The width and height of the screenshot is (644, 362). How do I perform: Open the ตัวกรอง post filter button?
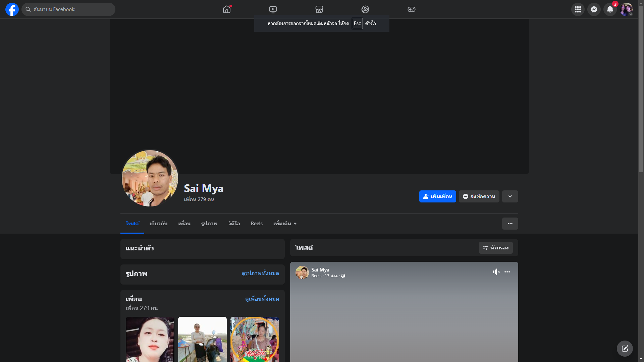(496, 248)
